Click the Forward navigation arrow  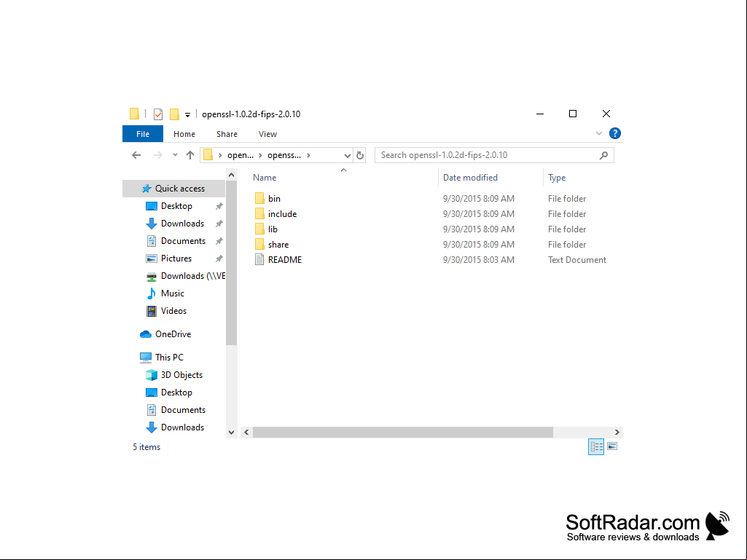pos(157,155)
